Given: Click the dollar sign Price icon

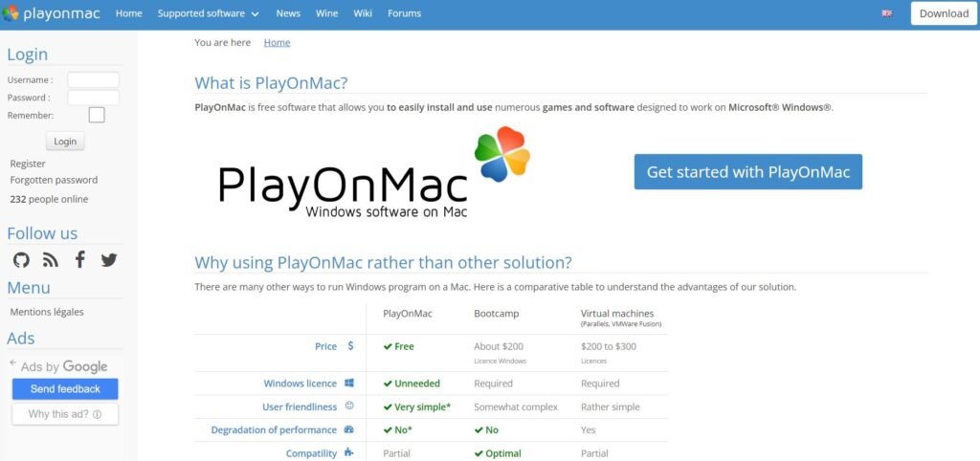Looking at the screenshot, I should coord(350,345).
